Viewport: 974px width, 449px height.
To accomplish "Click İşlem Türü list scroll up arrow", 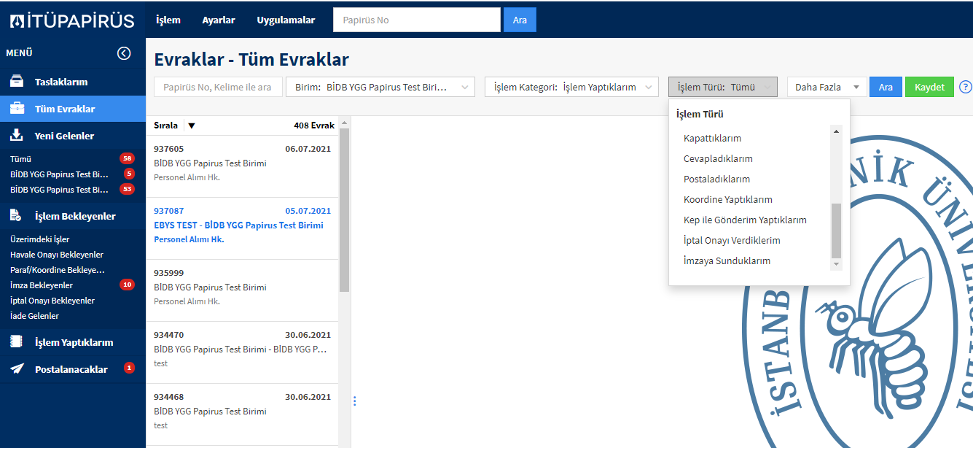I will [836, 132].
